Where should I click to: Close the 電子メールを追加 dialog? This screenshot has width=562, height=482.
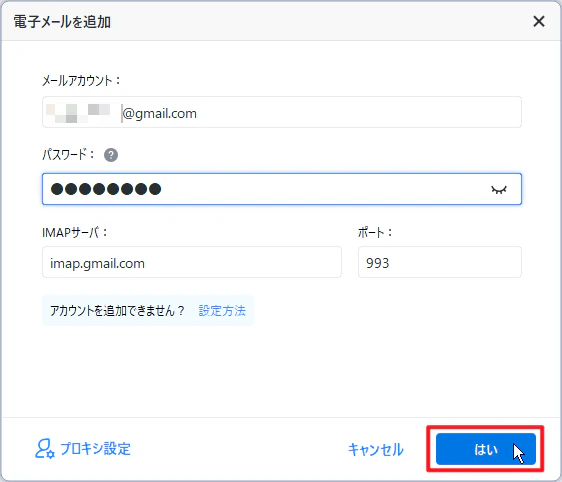(539, 22)
